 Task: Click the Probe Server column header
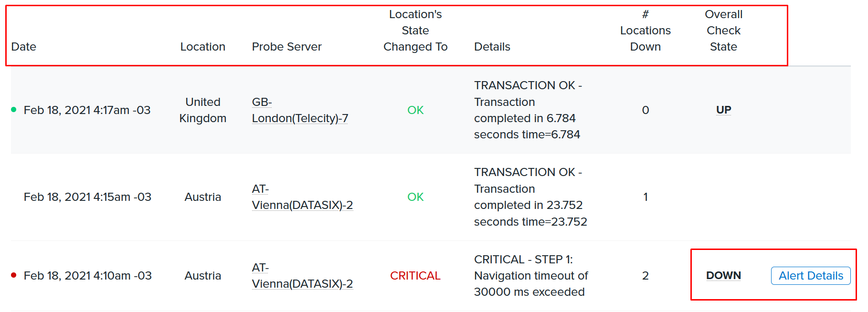pos(286,46)
